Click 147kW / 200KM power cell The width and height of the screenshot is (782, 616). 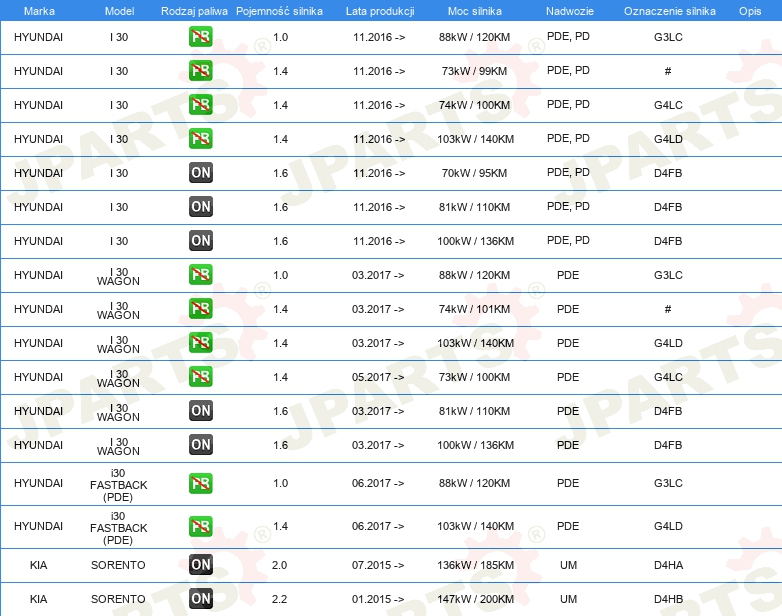pos(475,599)
